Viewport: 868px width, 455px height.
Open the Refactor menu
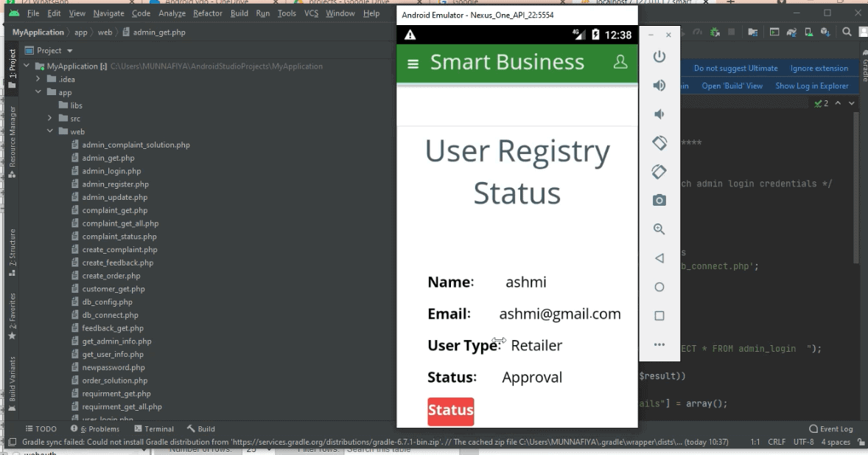207,13
